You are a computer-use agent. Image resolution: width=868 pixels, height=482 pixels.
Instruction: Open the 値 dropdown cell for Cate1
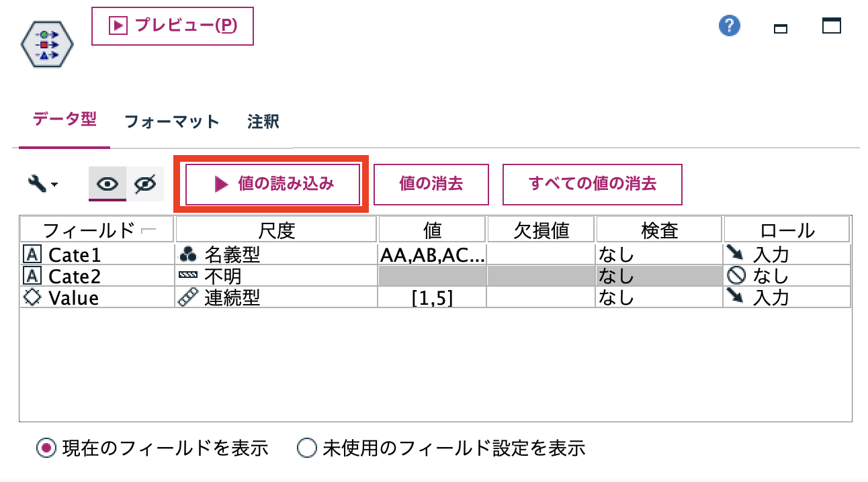[x=432, y=254]
